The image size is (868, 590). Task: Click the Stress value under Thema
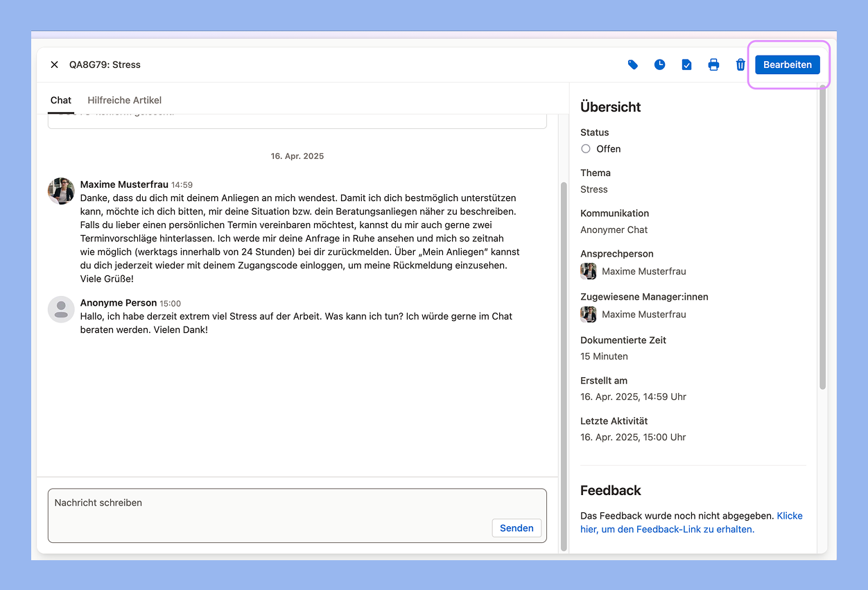click(593, 189)
